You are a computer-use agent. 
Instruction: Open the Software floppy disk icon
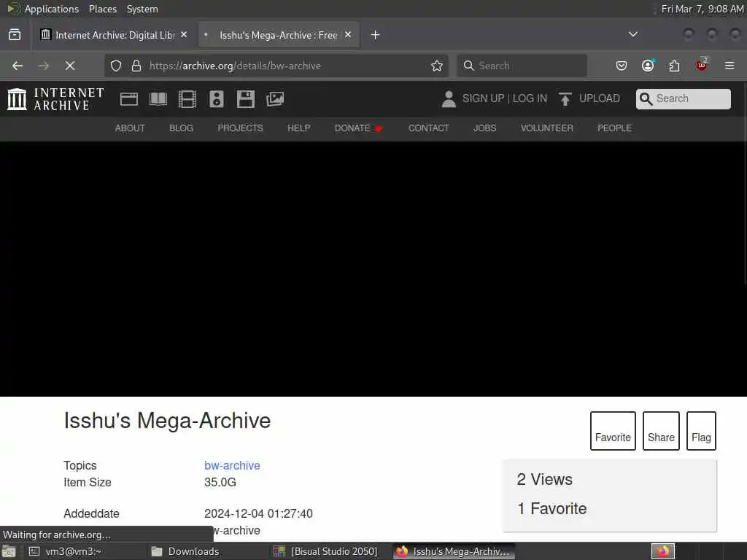coord(245,99)
